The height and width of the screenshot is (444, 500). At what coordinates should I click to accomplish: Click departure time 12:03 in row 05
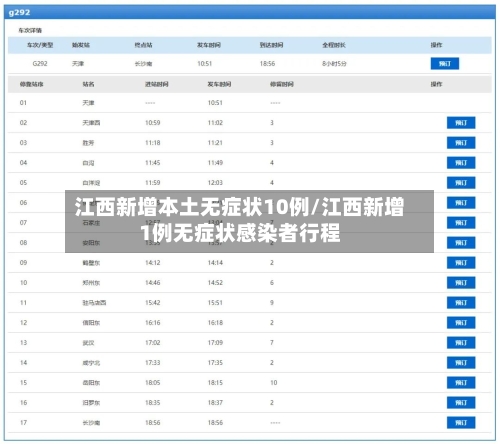click(215, 183)
